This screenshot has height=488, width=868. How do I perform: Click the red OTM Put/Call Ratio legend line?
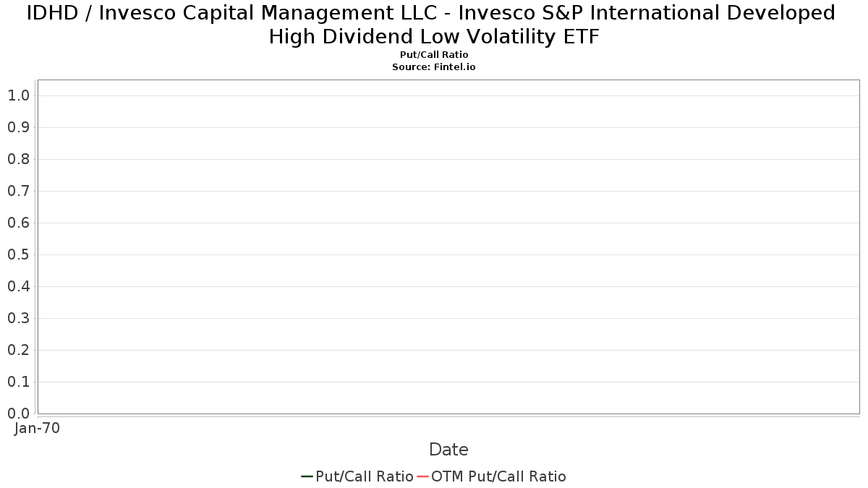pyautogui.click(x=423, y=476)
